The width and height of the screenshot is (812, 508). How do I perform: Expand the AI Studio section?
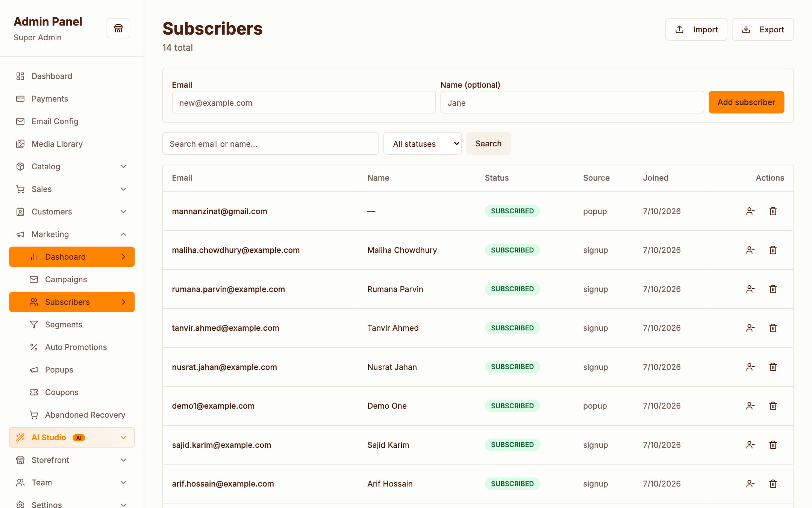click(72, 437)
